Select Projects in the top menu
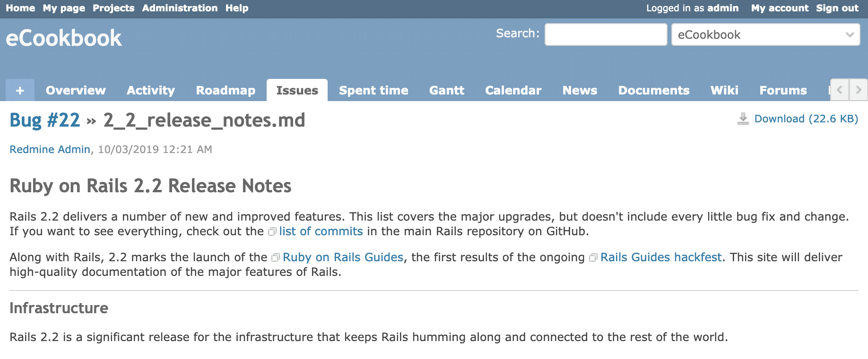 coord(113,8)
